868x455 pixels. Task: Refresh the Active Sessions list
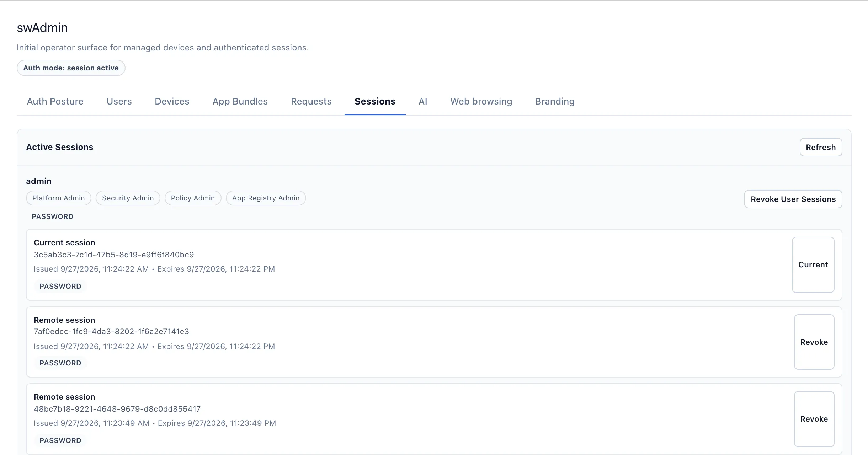pyautogui.click(x=821, y=147)
